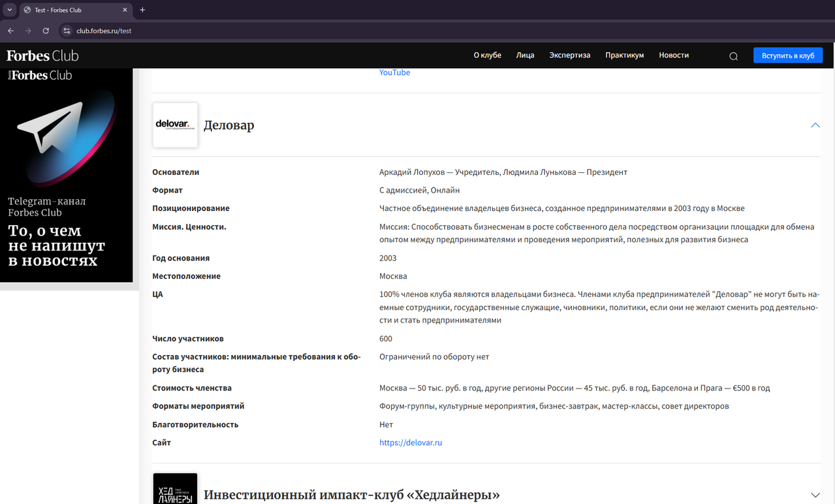Viewport: 835px width, 504px height.
Task: Open the https://delovar.ru link
Action: pyautogui.click(x=411, y=443)
